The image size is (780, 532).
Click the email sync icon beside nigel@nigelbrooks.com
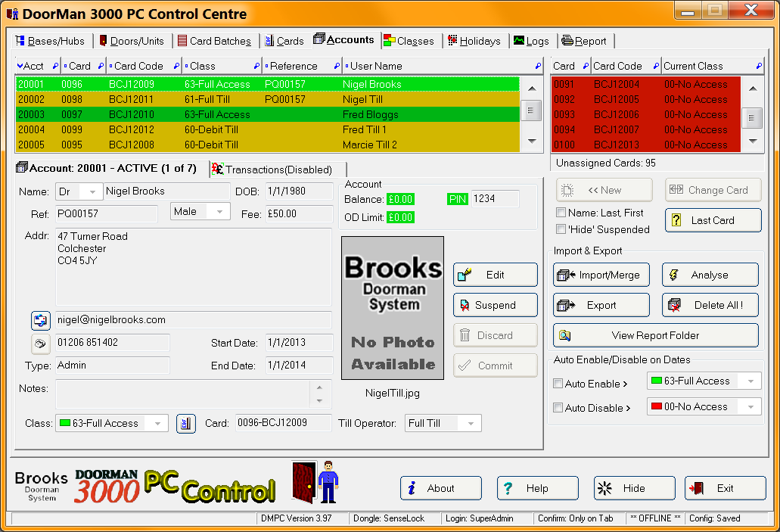click(x=40, y=320)
